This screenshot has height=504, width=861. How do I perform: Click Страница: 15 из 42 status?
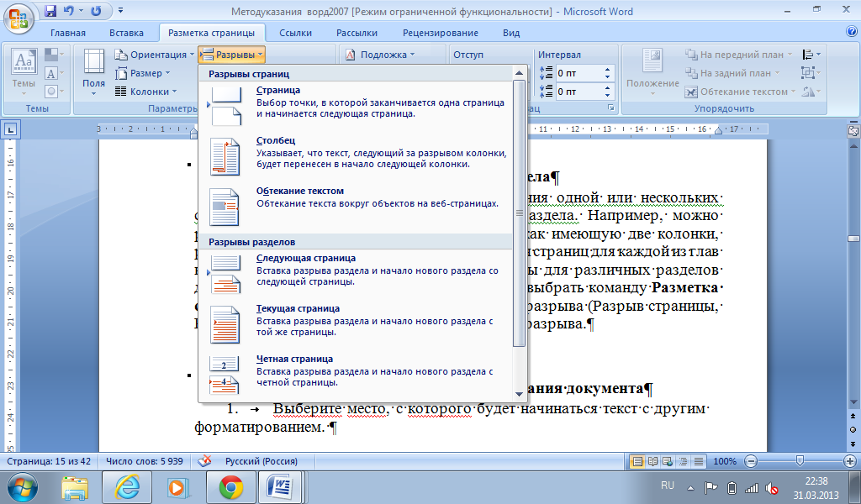(49, 461)
